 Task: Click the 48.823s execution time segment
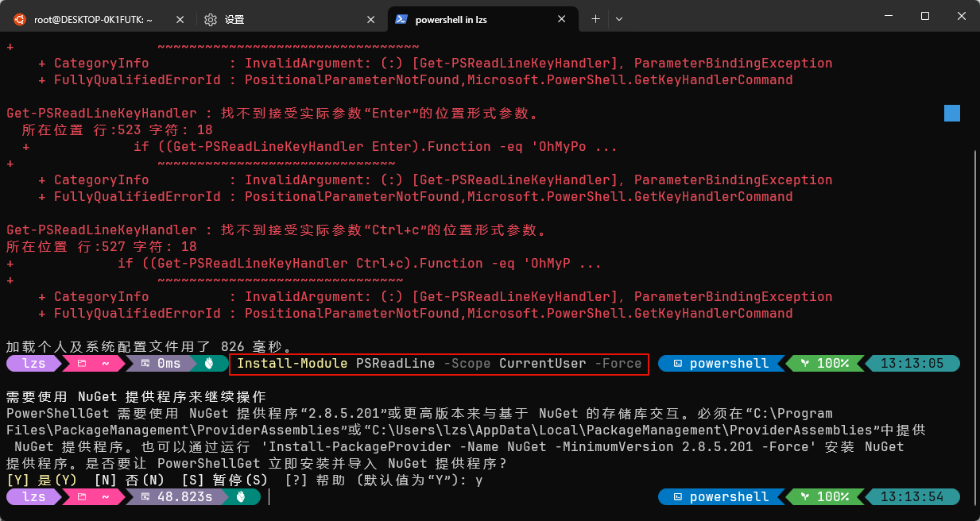tap(176, 497)
